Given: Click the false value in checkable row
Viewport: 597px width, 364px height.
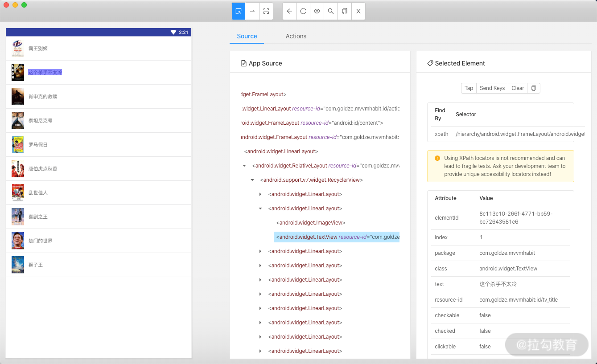Looking at the screenshot, I should tap(485, 315).
